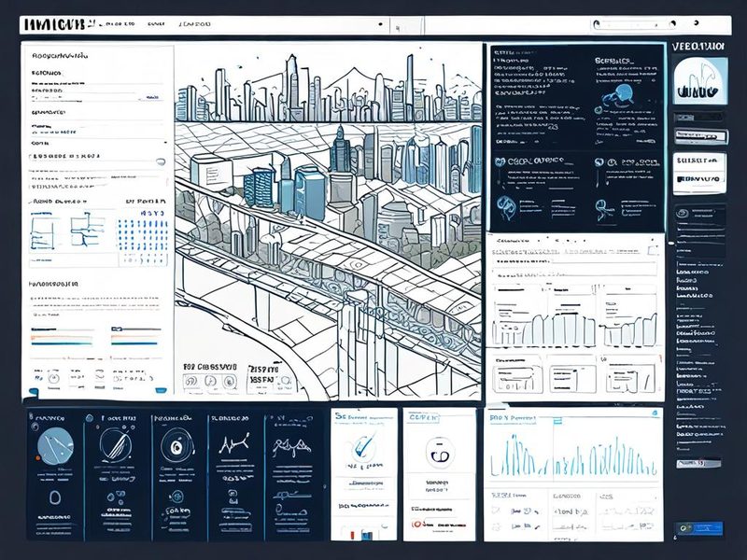Click the orange dot beside the blue pie circle
The height and width of the screenshot is (560, 747).
point(38,458)
